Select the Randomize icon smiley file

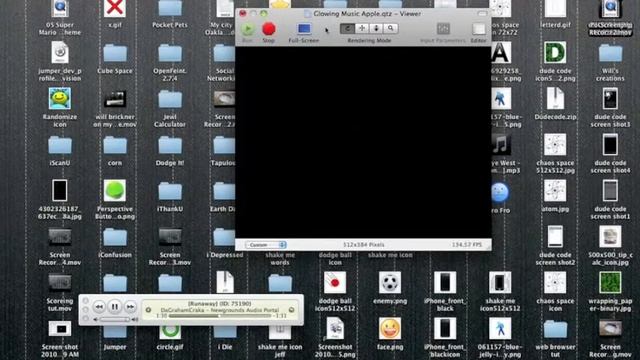60,98
